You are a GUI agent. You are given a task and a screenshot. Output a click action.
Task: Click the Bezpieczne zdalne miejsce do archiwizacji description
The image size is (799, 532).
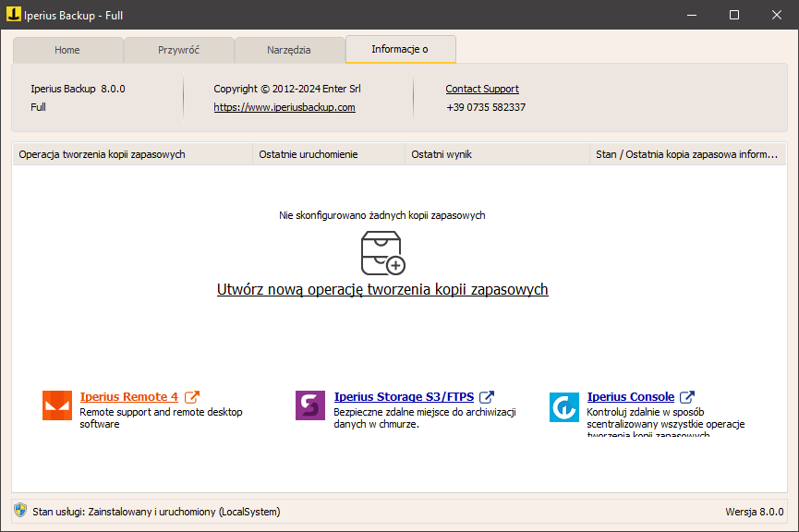(x=425, y=417)
